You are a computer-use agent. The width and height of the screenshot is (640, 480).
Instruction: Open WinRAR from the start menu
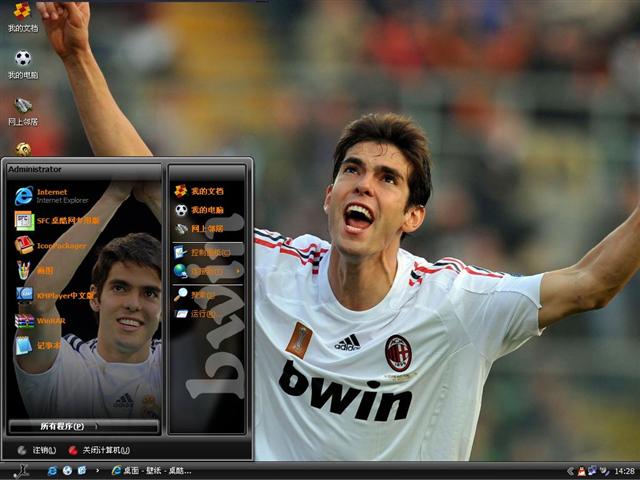(40, 320)
